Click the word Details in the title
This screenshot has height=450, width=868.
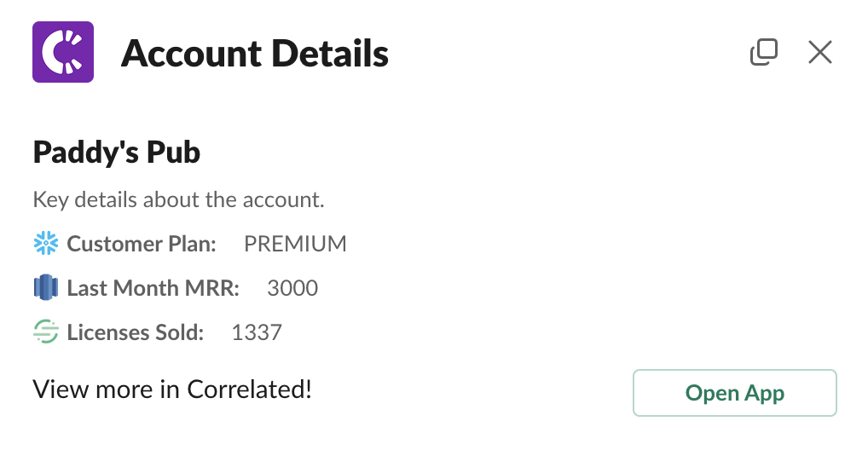[331, 54]
